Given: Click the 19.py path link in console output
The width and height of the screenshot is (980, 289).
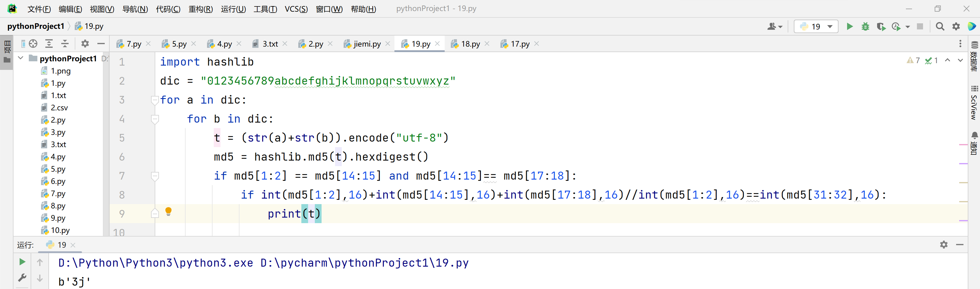Looking at the screenshot, I should [x=364, y=263].
